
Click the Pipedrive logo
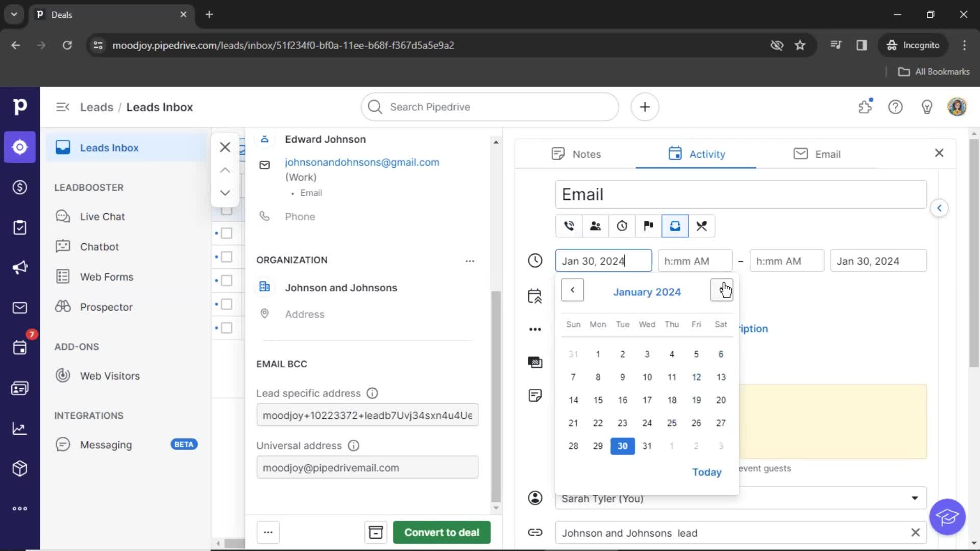[20, 107]
